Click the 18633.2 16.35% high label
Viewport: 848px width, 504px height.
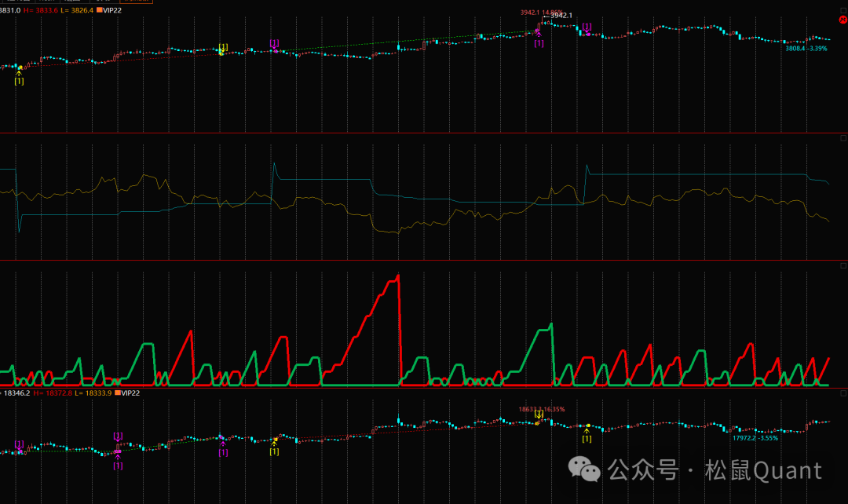(541, 409)
